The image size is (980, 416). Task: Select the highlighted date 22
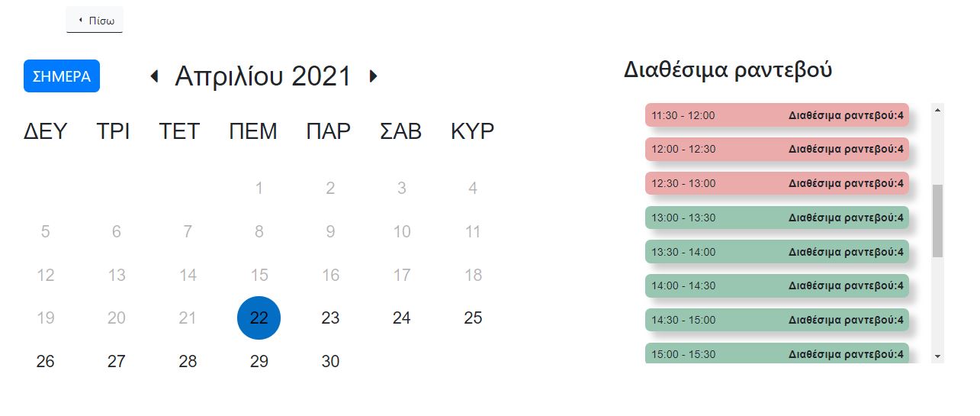(x=259, y=318)
